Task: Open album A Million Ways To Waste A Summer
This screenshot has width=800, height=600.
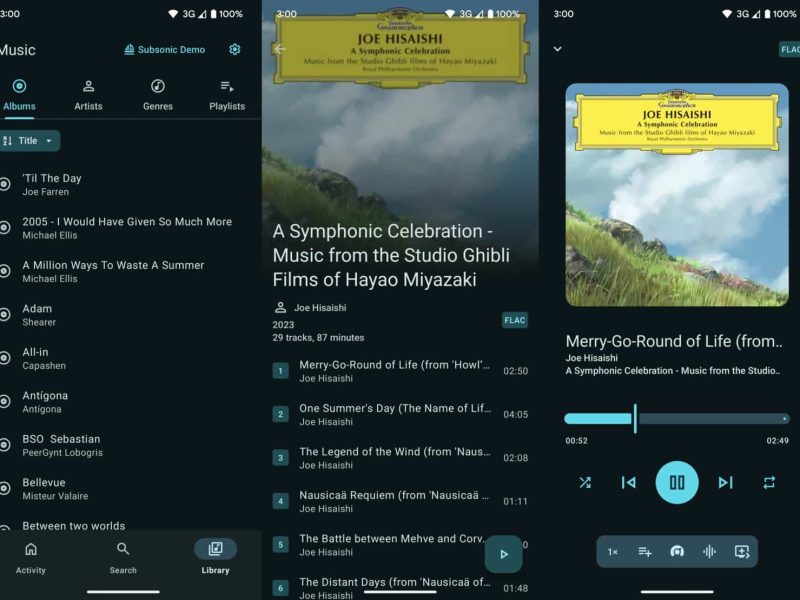Action: (131, 271)
